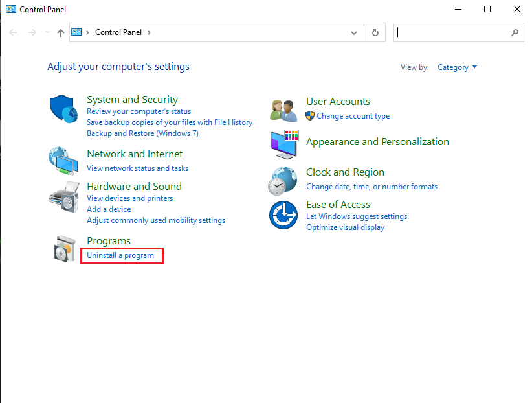Click the System and Security shield icon
This screenshot has width=532, height=403.
(x=63, y=107)
